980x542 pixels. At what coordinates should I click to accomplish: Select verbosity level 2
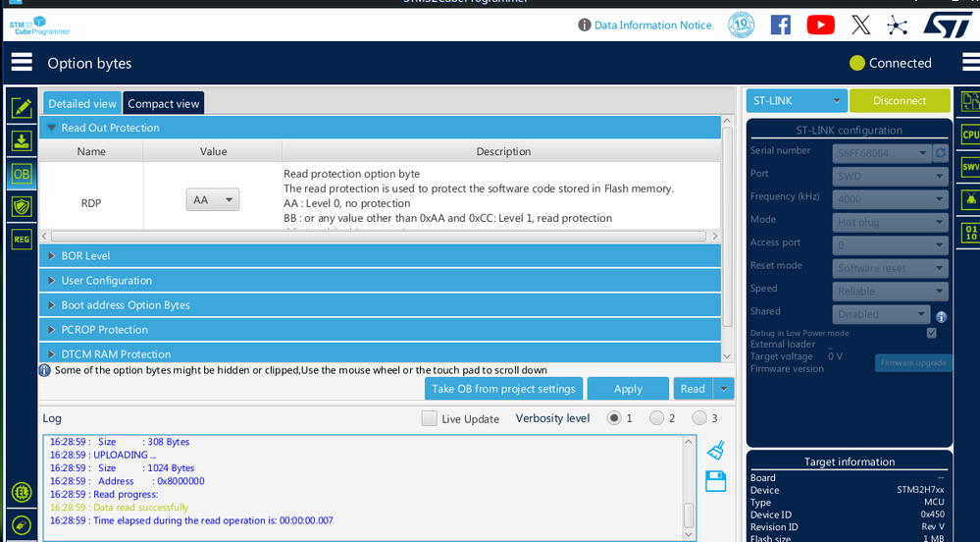click(656, 417)
